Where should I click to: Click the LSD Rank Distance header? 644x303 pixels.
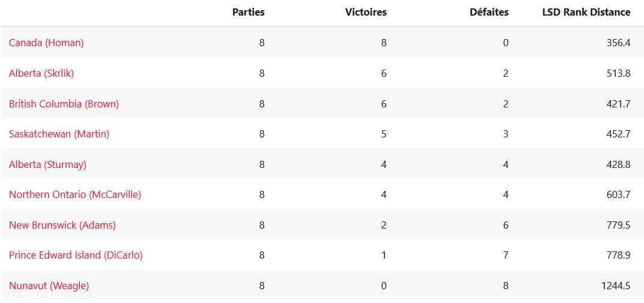click(x=586, y=12)
